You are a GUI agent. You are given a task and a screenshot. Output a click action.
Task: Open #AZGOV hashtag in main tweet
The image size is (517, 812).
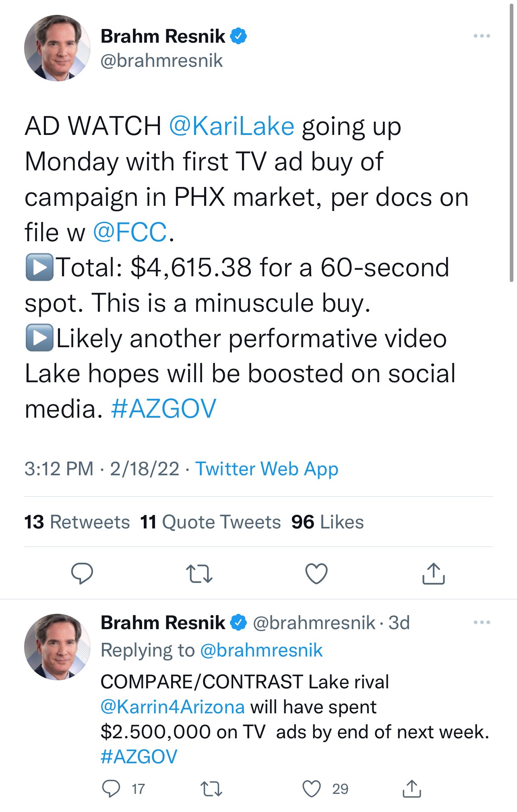(163, 409)
